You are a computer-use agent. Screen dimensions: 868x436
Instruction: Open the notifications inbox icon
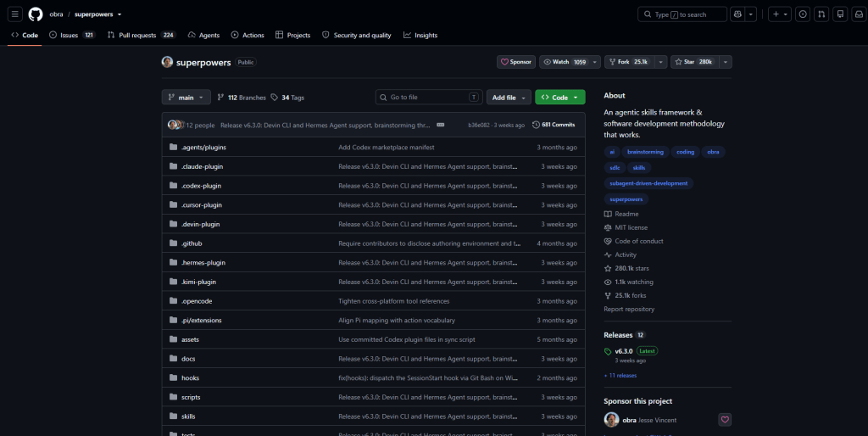click(x=860, y=14)
